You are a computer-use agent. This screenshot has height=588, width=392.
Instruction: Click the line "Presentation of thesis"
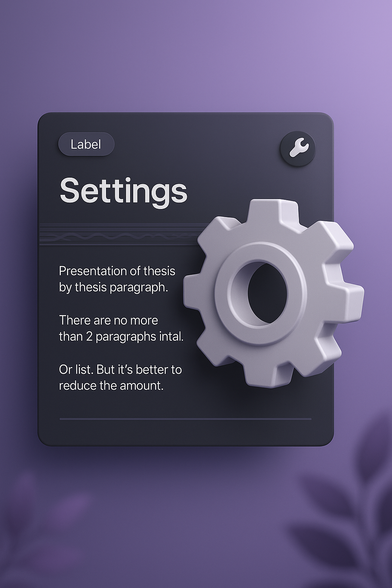point(117,271)
